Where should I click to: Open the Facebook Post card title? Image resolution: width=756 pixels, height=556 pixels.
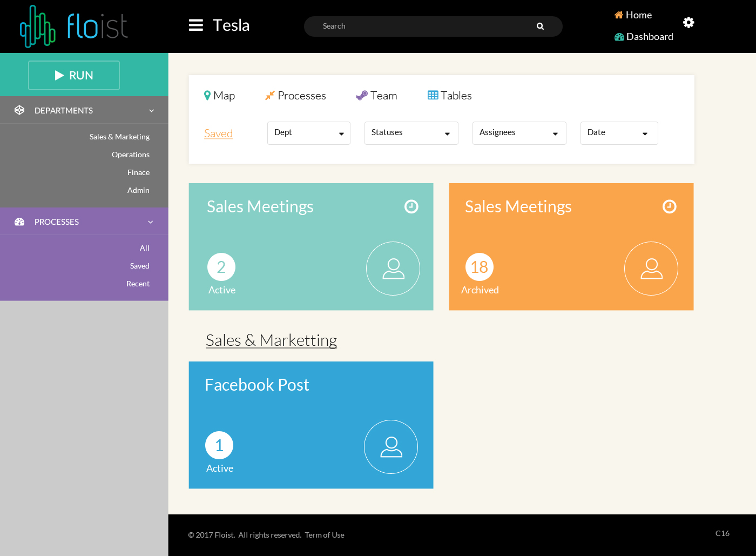tap(257, 385)
